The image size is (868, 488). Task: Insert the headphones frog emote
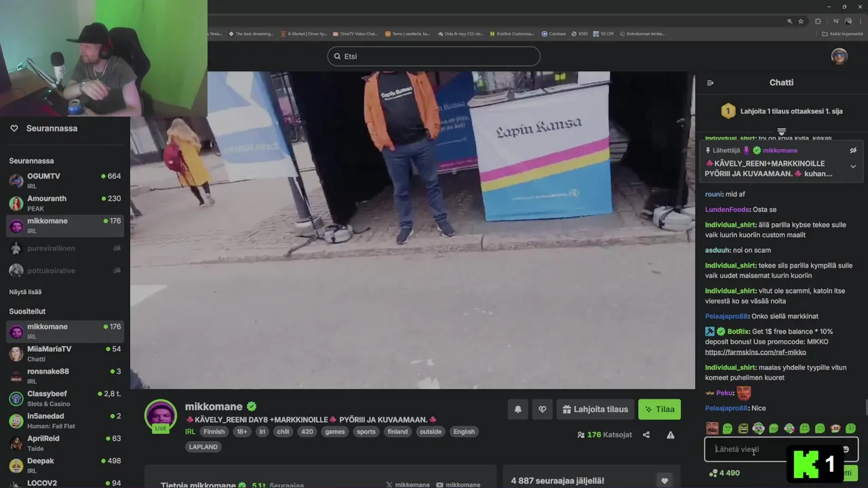(x=759, y=428)
